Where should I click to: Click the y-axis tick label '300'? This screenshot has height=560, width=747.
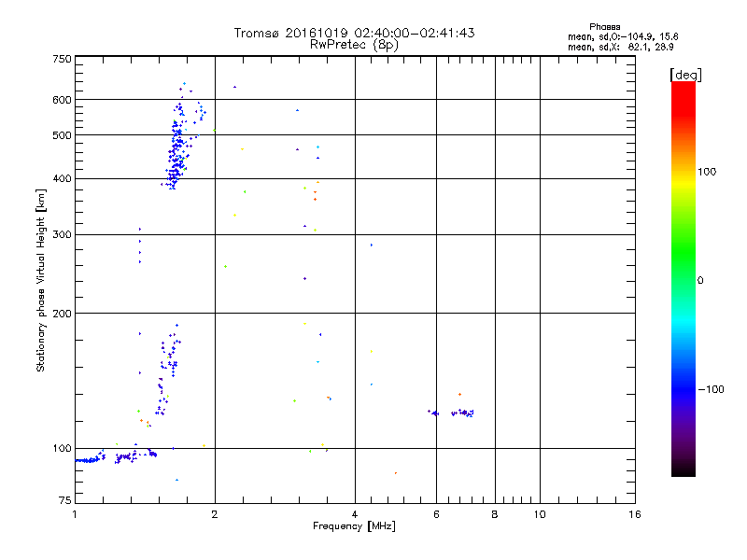(x=62, y=235)
